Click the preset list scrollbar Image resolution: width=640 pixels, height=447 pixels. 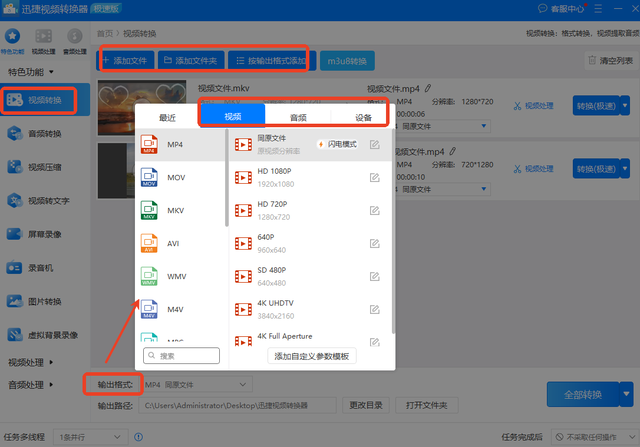[x=393, y=231]
